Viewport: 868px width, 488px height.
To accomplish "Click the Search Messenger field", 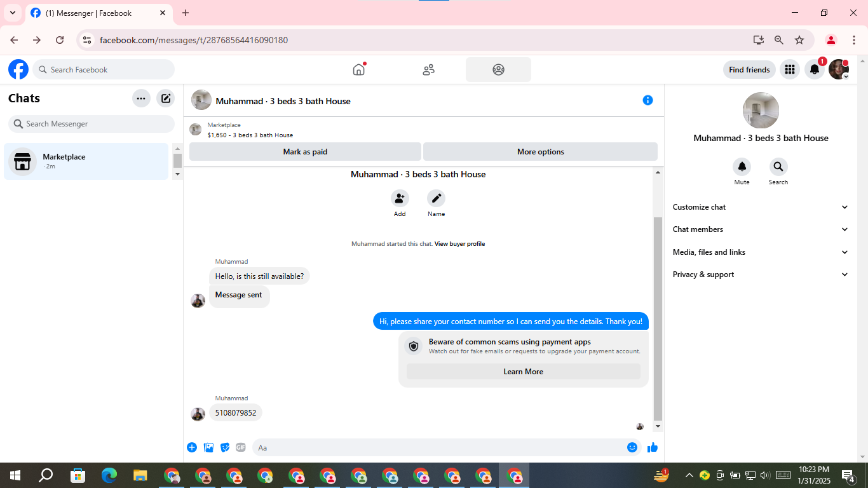I will click(x=92, y=124).
